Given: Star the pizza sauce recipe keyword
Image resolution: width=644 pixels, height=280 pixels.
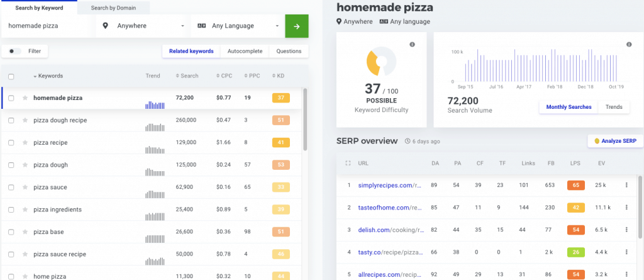Looking at the screenshot, I should [x=25, y=254].
